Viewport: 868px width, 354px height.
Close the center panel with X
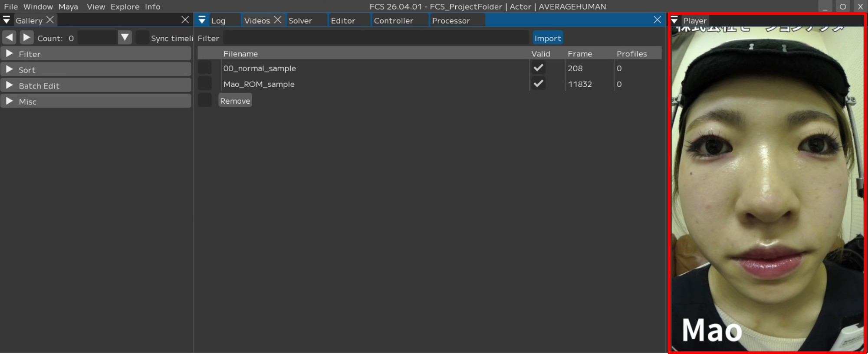[657, 20]
